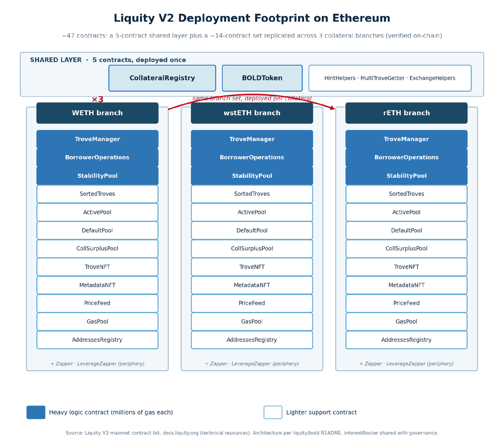Screen dimensions: 504x440
Task: Click DefaultPool in the WETH branch
Action: pyautogui.click(x=97, y=231)
